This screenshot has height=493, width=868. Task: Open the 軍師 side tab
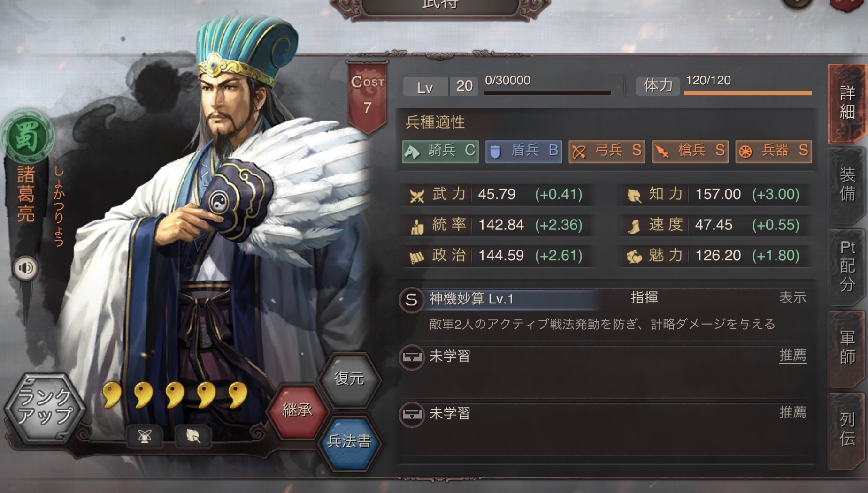coord(847,348)
